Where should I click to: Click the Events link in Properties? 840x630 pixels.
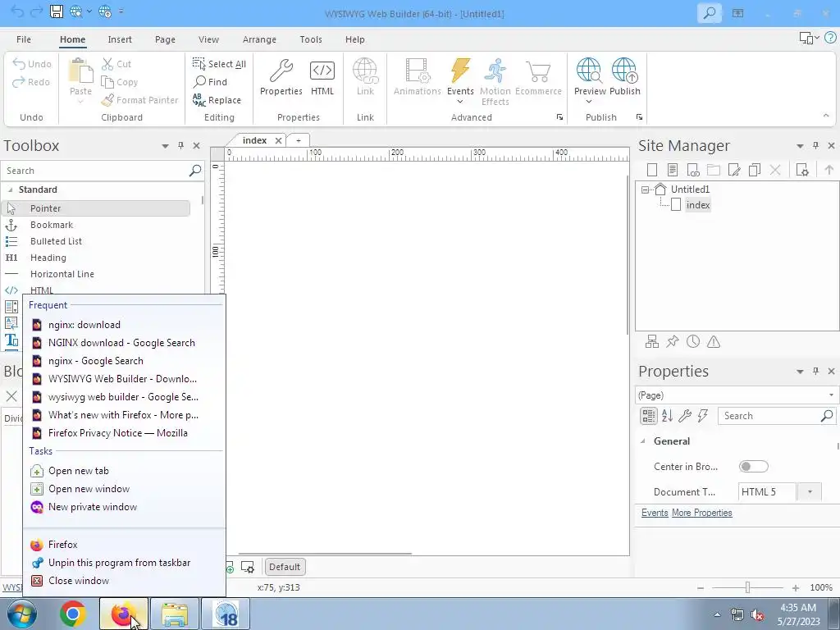pos(655,513)
